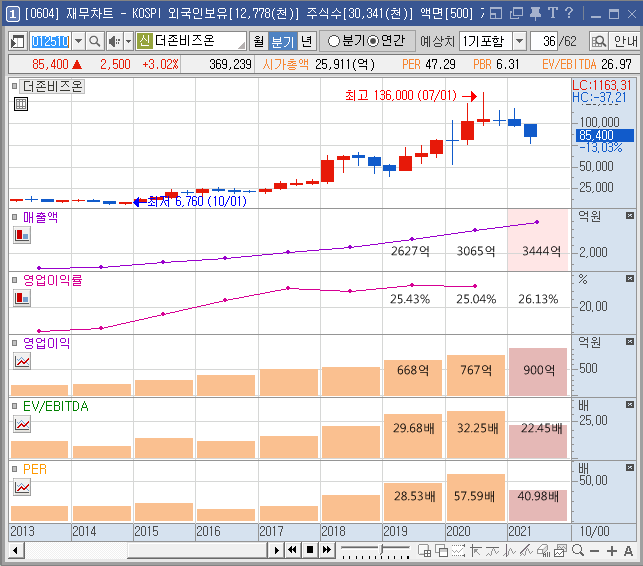Viewport: 643px width, 566px height.
Task: Click the 012510 stock code input field
Action: (x=50, y=41)
